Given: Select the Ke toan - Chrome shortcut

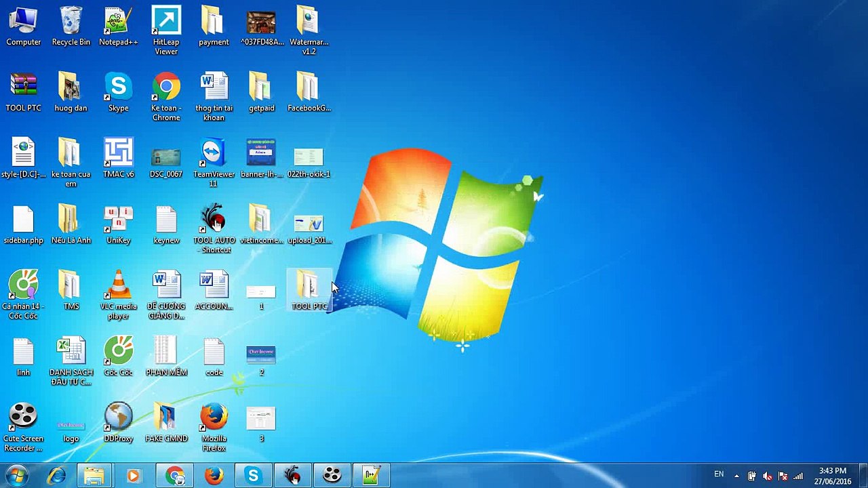Looking at the screenshot, I should tap(166, 97).
